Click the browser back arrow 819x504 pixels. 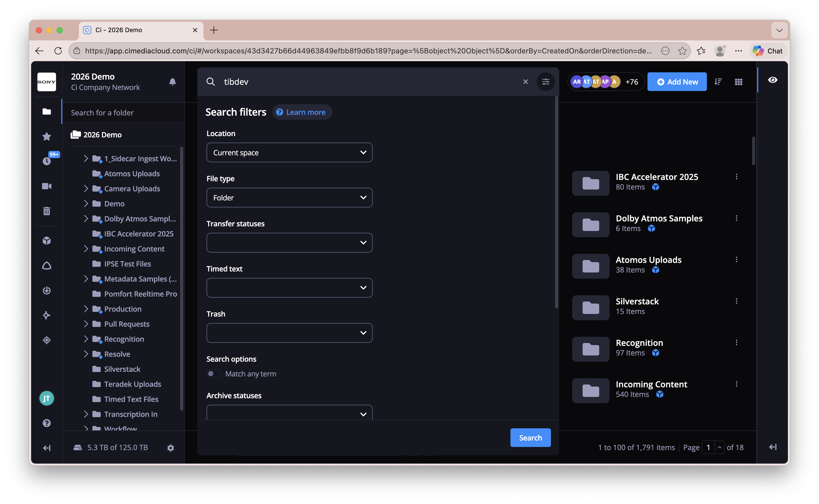pyautogui.click(x=39, y=51)
